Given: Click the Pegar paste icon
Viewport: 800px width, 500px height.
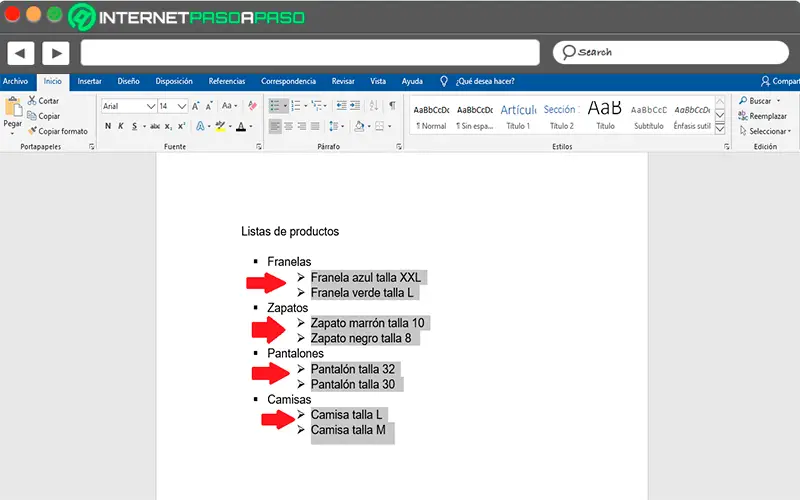Looking at the screenshot, I should [x=13, y=107].
